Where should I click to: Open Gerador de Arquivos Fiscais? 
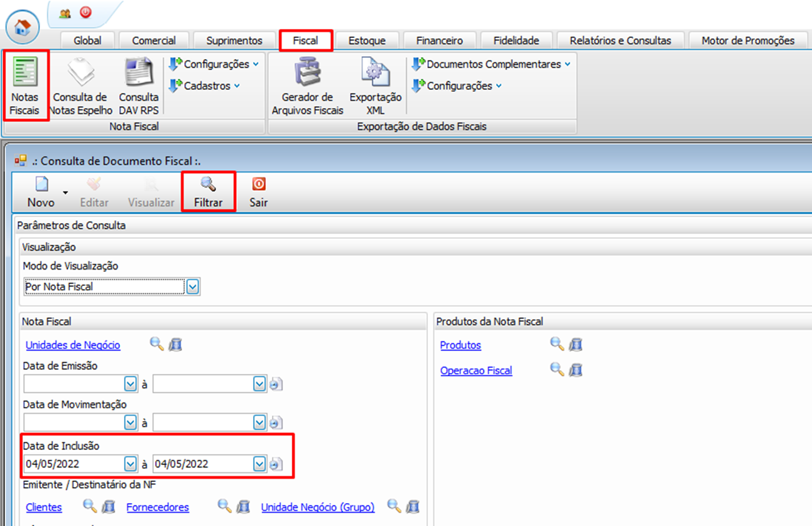[x=307, y=86]
